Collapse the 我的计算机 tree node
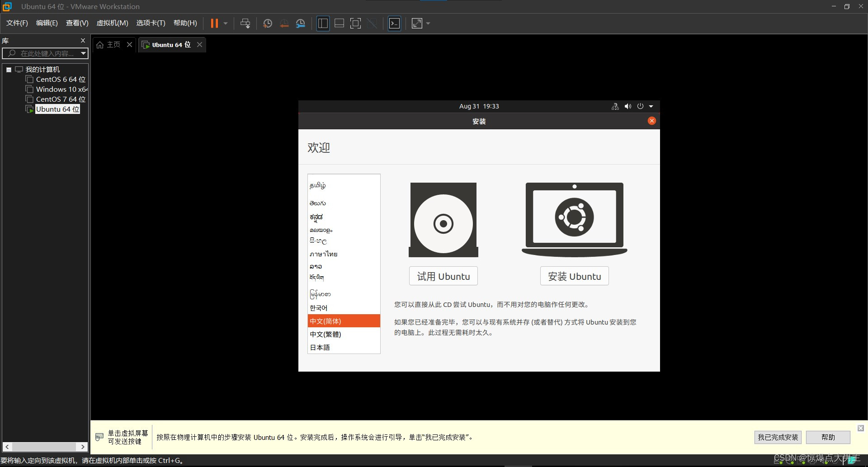868x467 pixels. (x=9, y=70)
